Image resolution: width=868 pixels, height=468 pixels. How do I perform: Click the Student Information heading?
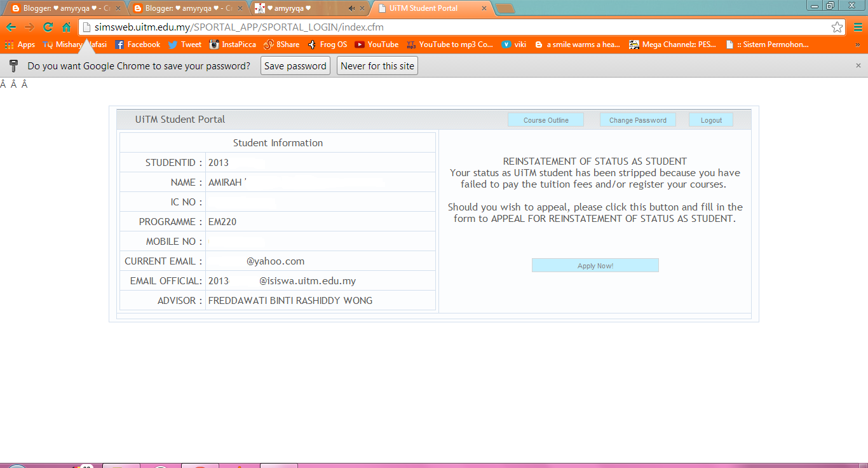click(278, 143)
